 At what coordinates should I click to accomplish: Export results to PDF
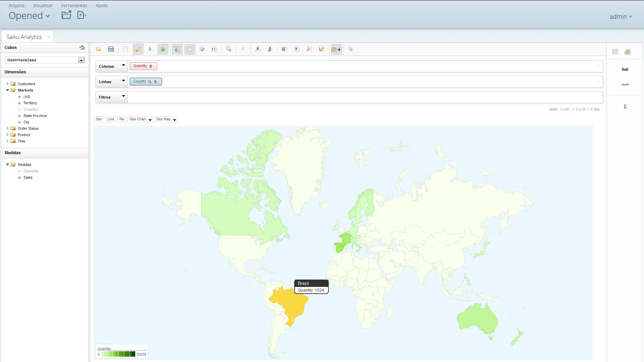309,49
